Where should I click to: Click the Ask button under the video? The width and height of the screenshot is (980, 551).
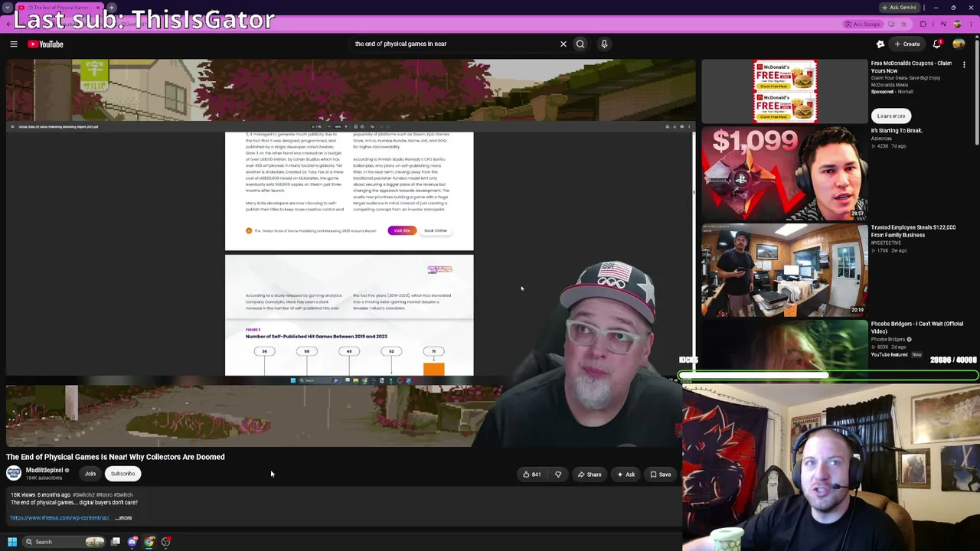626,474
